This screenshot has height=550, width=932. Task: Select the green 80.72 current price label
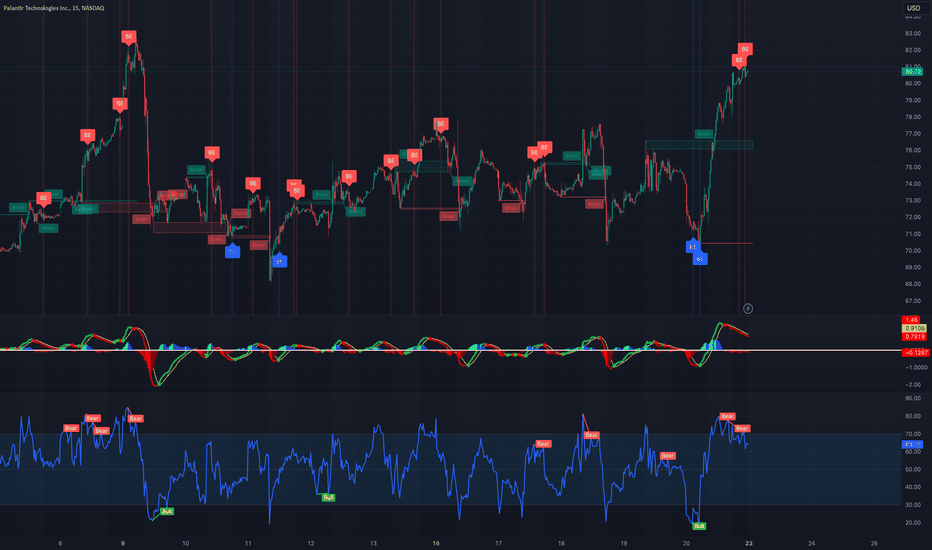pyautogui.click(x=912, y=71)
